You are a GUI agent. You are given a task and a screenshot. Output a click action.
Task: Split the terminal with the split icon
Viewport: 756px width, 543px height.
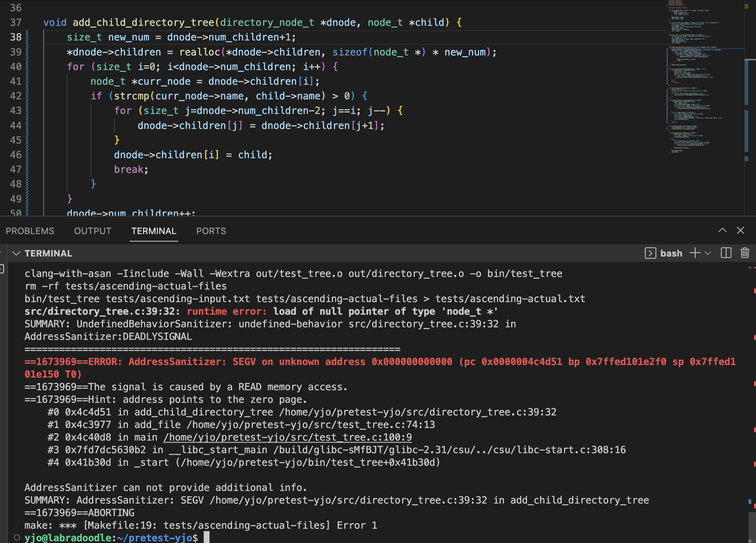(x=726, y=253)
